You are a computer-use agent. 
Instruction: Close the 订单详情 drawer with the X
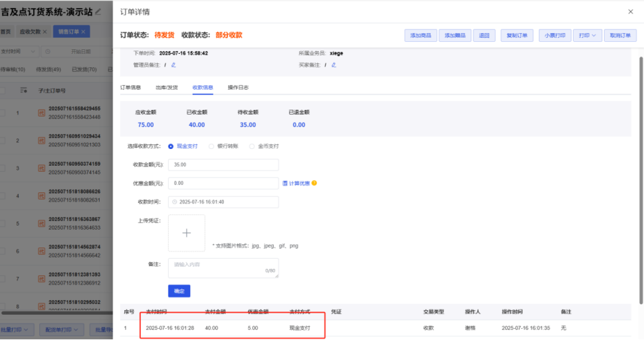631,12
